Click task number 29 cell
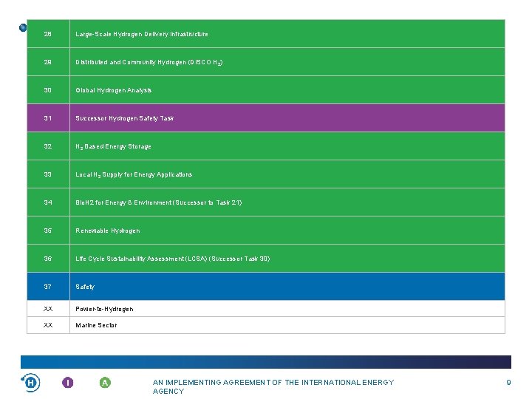 (x=48, y=62)
